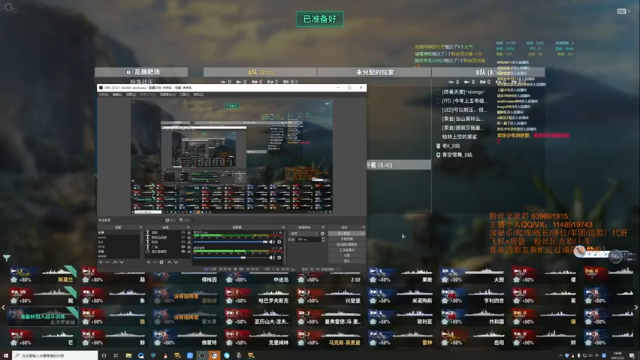Screen dimensions: 640x360
Task: Move selected OBS scene down
Action: click(122, 262)
